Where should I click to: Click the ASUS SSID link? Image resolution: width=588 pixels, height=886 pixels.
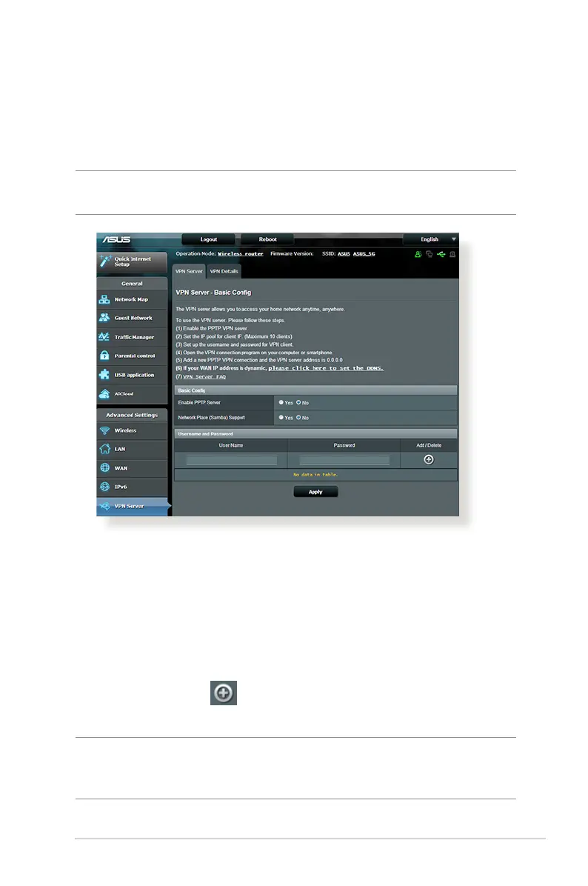click(344, 254)
